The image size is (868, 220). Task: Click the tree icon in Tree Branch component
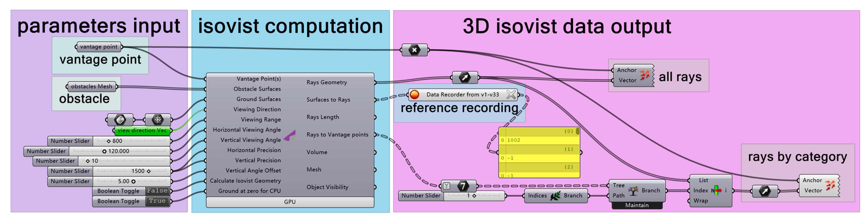(633, 191)
